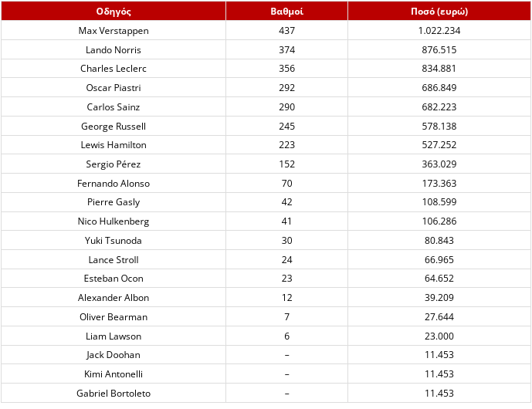Select Gabriel Bortoleto's amount 11.453
The image size is (532, 409).
coord(439,394)
